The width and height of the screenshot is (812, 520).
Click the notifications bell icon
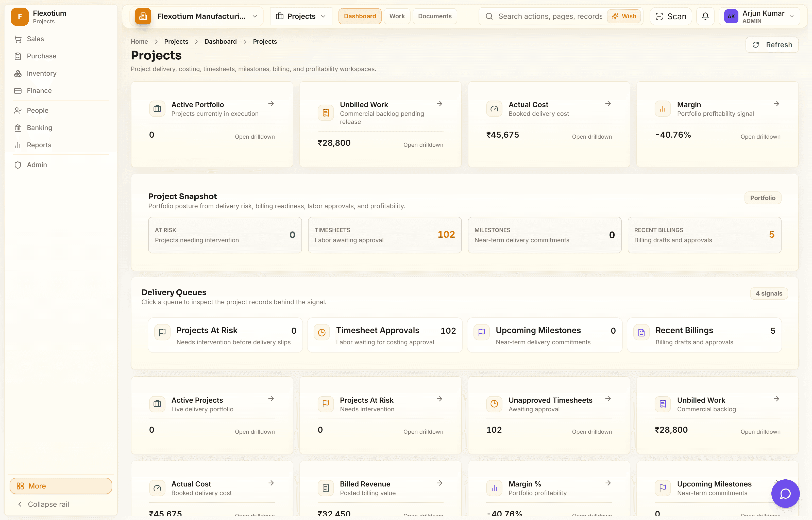point(705,16)
